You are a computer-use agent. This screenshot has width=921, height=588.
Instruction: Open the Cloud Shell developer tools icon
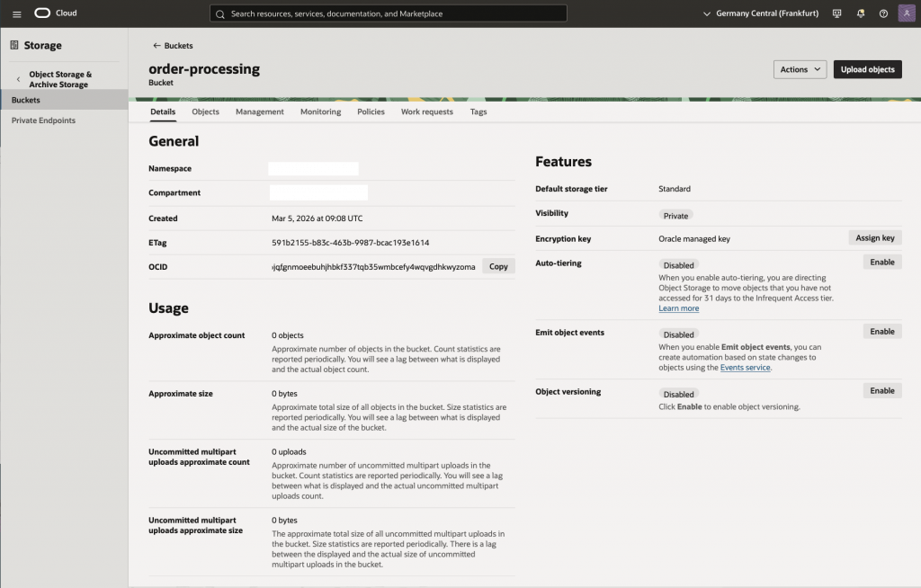pos(836,13)
